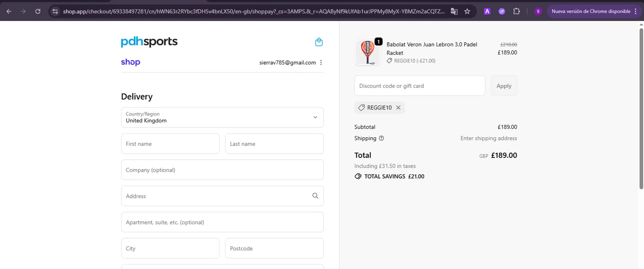Click the Subtotal value £189.00
Screen dimensions: 644x269
coord(507,127)
